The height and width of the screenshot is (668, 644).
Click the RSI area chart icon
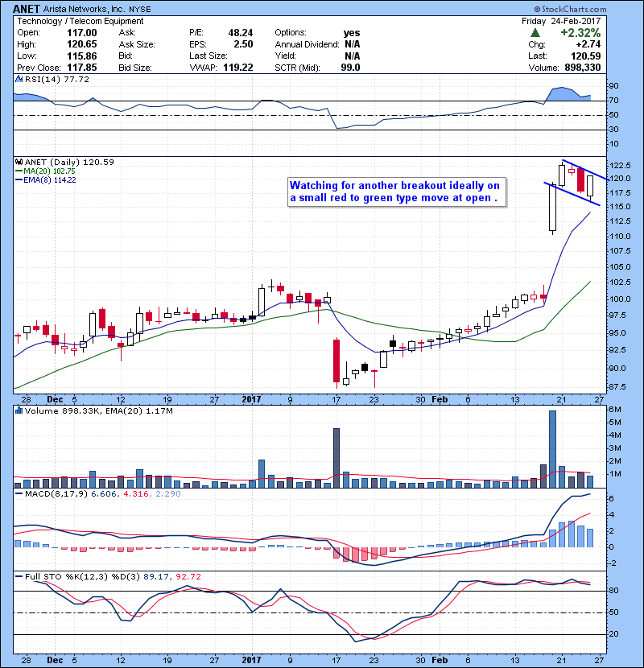19,79
